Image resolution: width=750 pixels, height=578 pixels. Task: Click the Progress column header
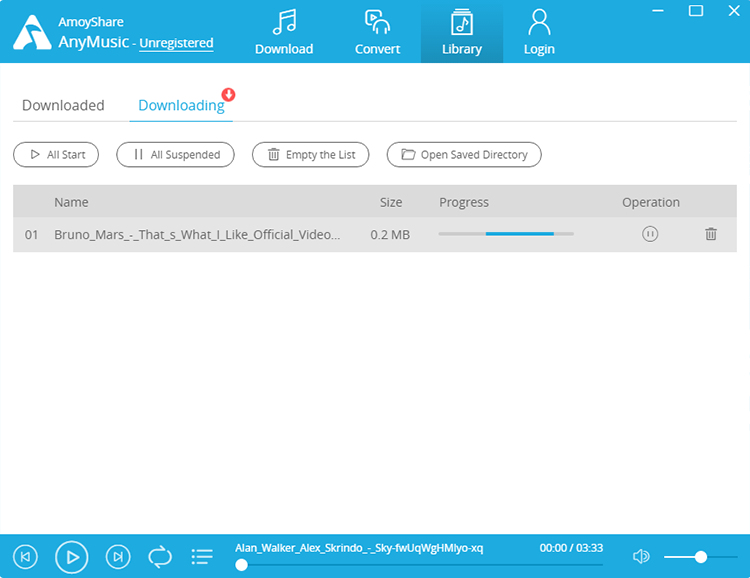coord(464,202)
